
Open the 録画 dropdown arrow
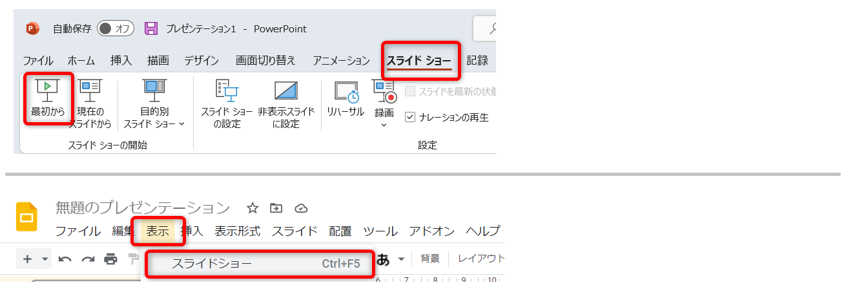coord(384,124)
